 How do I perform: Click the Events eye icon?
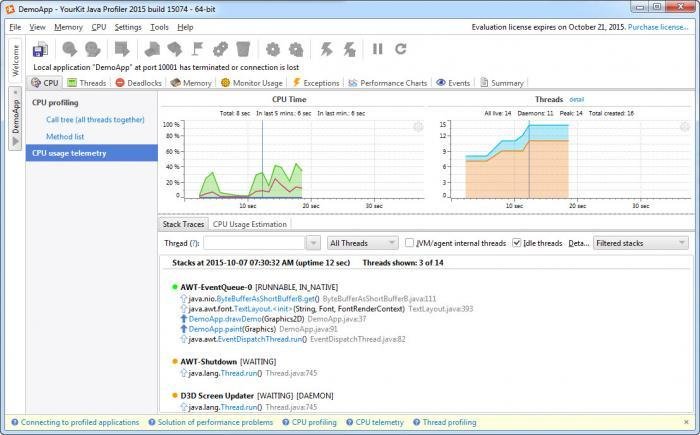coord(441,83)
